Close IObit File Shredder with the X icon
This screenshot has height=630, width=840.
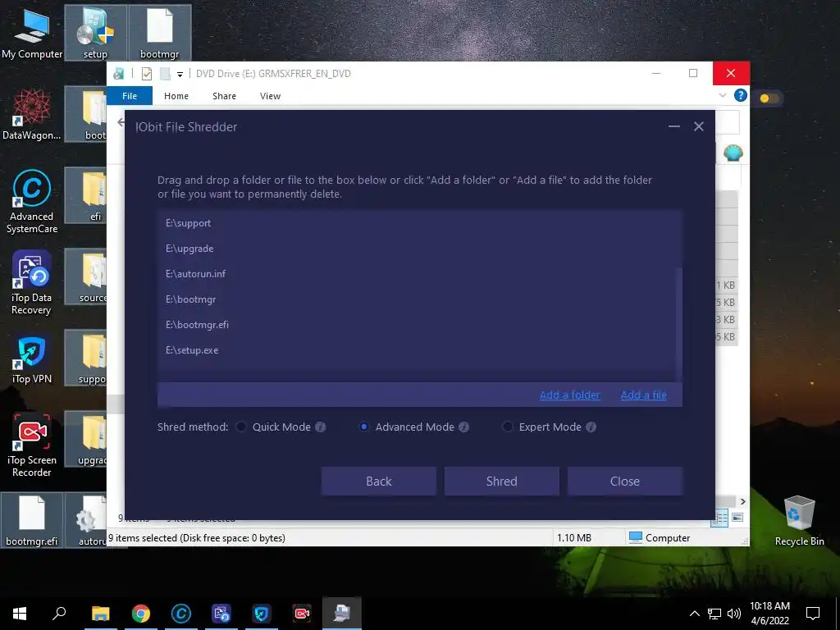(699, 126)
